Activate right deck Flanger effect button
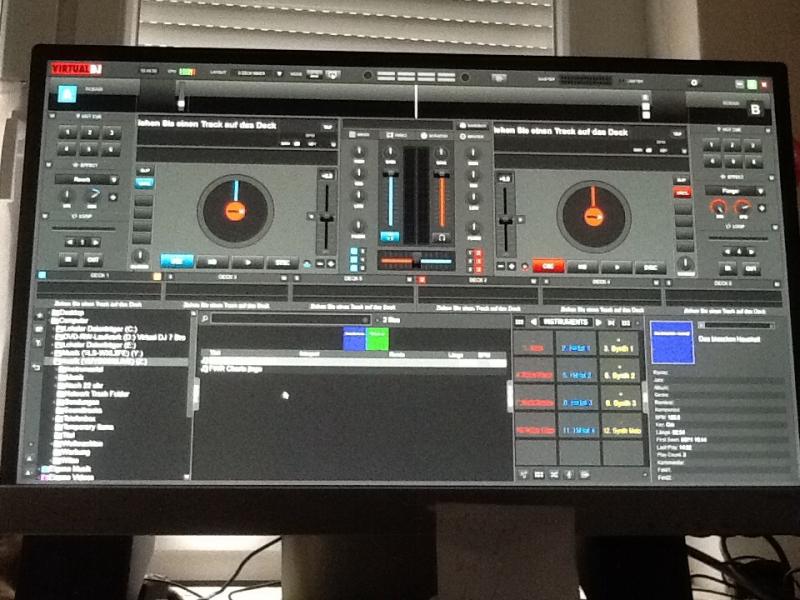This screenshot has width=800, height=600. (x=730, y=191)
